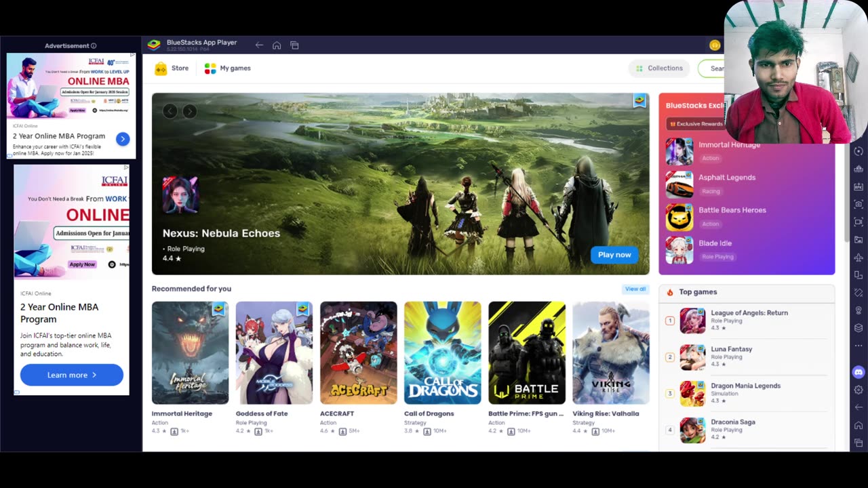This screenshot has width=868, height=488.
Task: Click Play now on Nexus banner
Action: (614, 255)
